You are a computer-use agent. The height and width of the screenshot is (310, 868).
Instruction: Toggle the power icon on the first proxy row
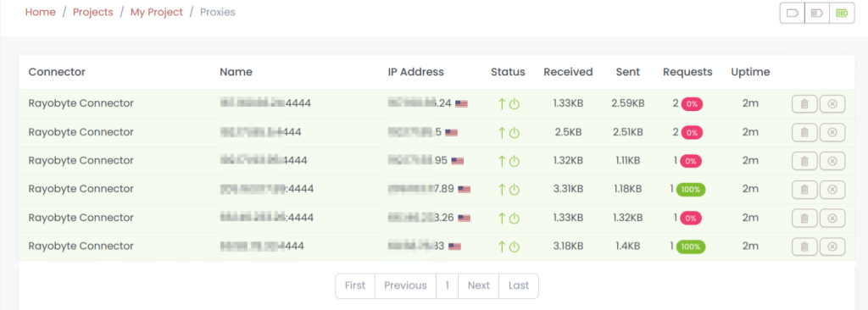pos(515,103)
